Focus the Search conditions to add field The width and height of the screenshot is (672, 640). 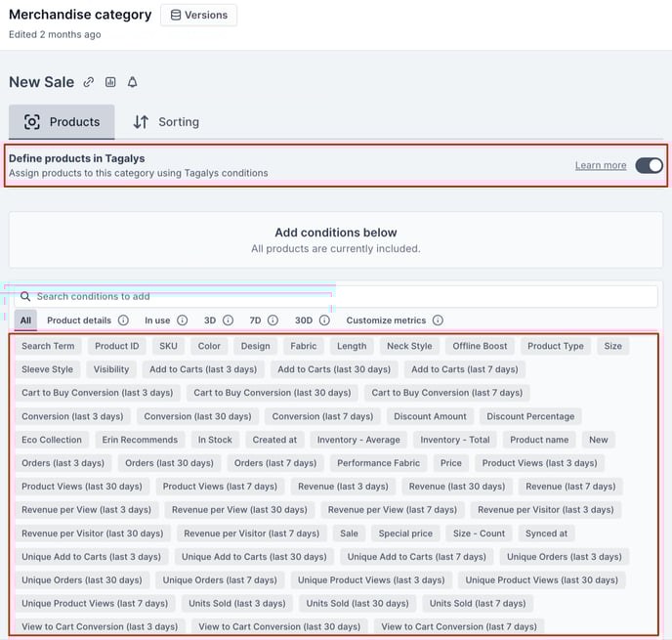pos(336,297)
